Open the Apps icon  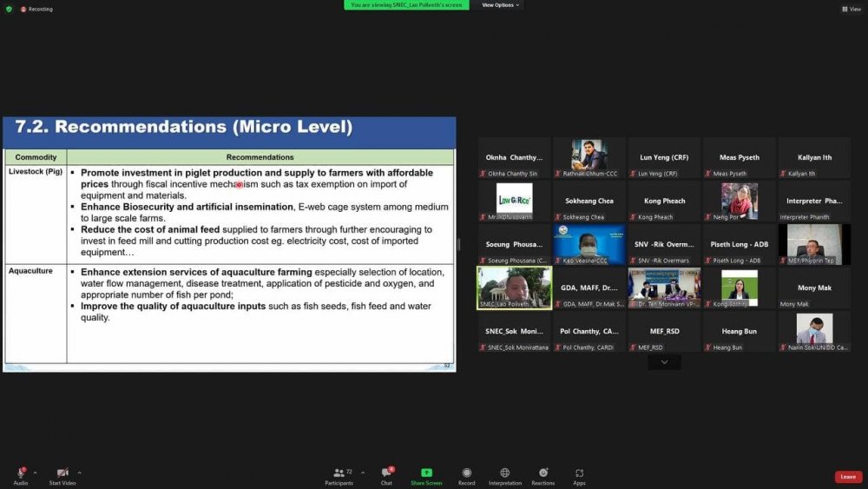click(x=579, y=473)
